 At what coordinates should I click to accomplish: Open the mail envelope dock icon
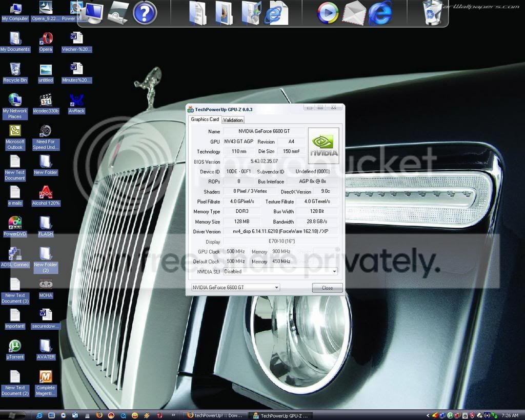click(354, 13)
